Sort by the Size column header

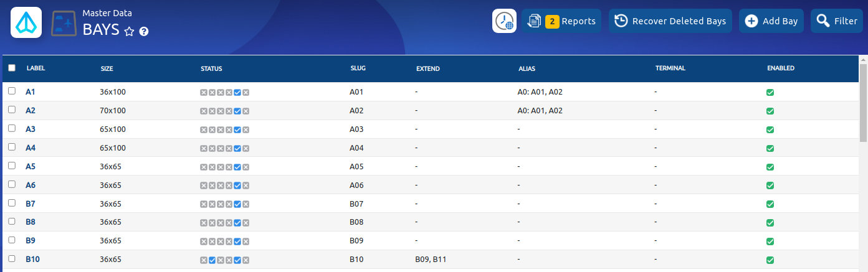coord(107,68)
